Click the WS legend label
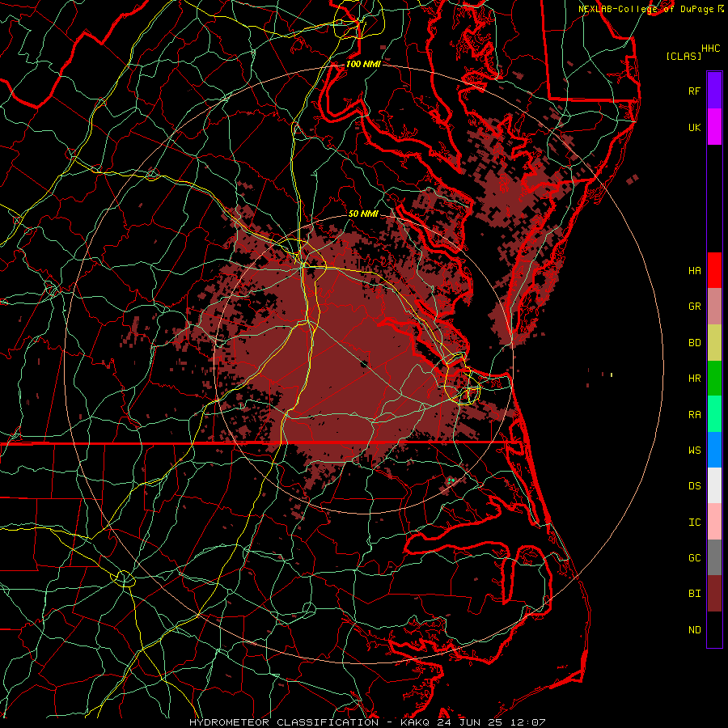Image resolution: width=728 pixels, height=728 pixels. 694,450
